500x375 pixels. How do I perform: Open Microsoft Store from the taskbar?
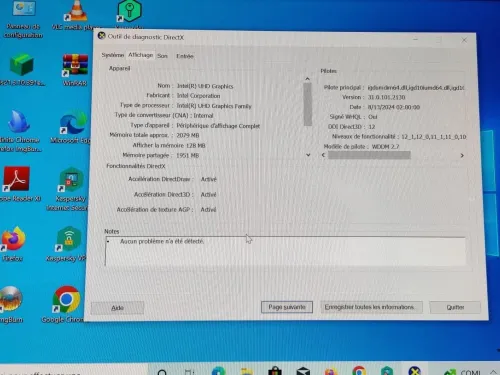tap(275, 371)
